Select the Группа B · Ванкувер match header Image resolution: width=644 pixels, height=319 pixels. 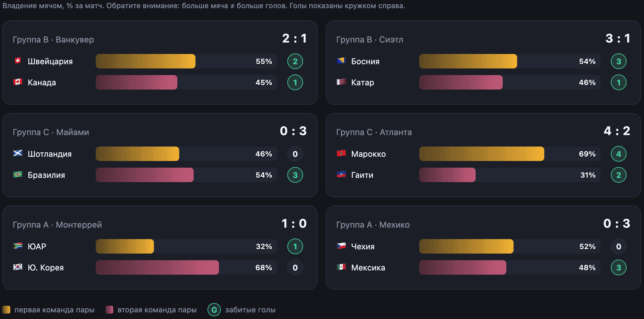53,39
